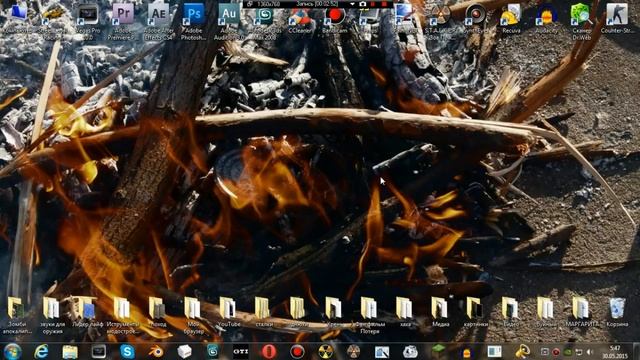The height and width of the screenshot is (360, 640).
Task: Launch the Audacity desktop shortcut
Action: point(546,18)
